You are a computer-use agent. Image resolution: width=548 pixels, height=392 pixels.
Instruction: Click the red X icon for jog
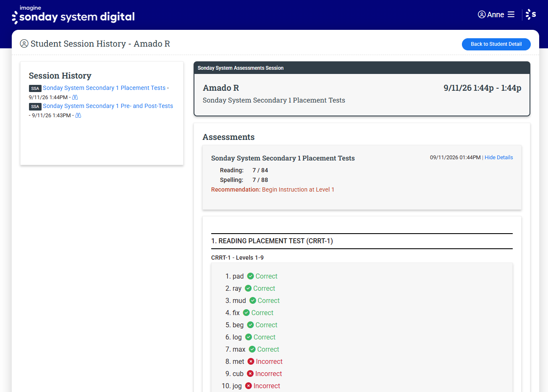pyautogui.click(x=249, y=386)
